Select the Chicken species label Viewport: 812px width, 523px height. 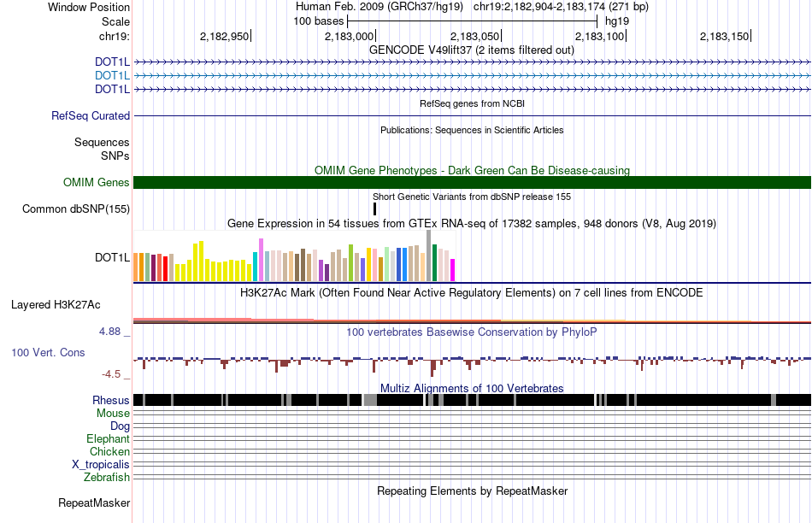click(x=109, y=451)
